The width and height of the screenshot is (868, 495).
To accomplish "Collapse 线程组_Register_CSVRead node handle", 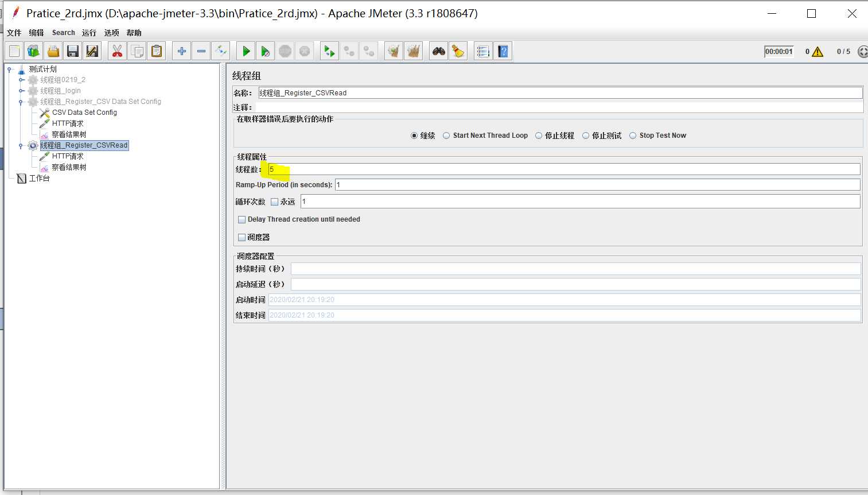I will pyautogui.click(x=21, y=145).
